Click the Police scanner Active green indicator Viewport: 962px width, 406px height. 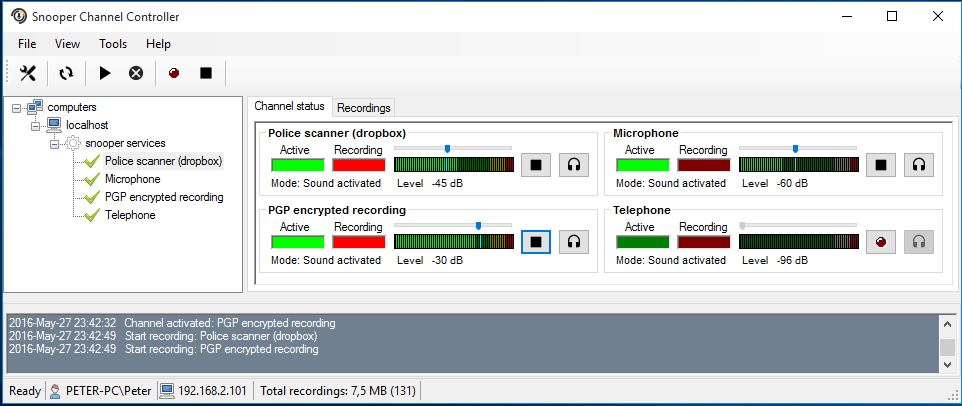[298, 165]
